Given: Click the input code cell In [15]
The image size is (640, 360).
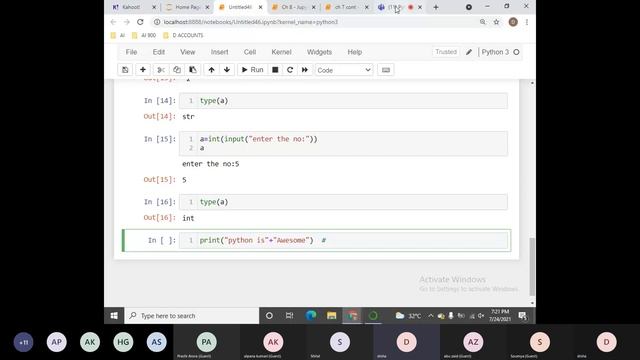Looking at the screenshot, I should (343, 144).
